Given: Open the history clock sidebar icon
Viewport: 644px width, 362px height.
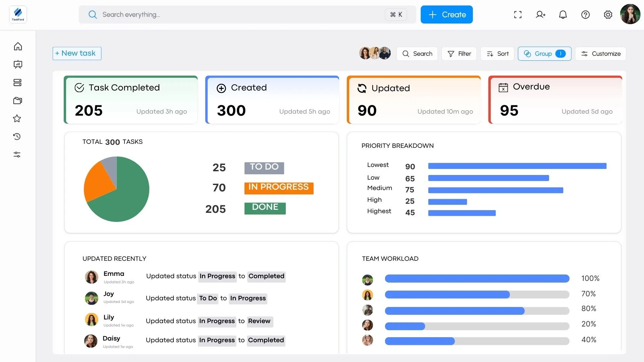Looking at the screenshot, I should pyautogui.click(x=17, y=136).
